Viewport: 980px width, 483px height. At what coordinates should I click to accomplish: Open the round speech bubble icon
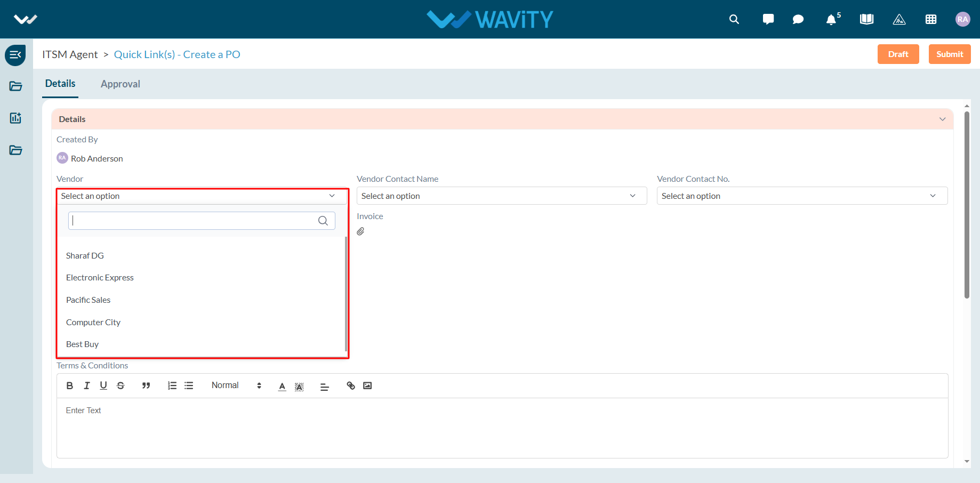pos(798,20)
